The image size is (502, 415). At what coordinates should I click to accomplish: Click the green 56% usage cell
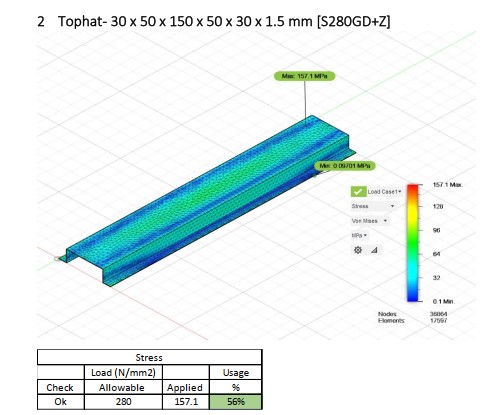tap(236, 402)
